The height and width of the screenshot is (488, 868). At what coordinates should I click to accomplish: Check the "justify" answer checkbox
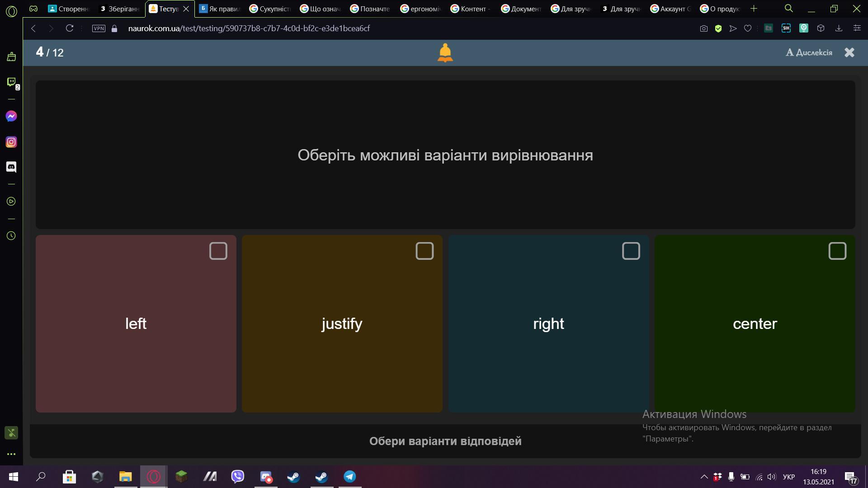[x=424, y=251]
